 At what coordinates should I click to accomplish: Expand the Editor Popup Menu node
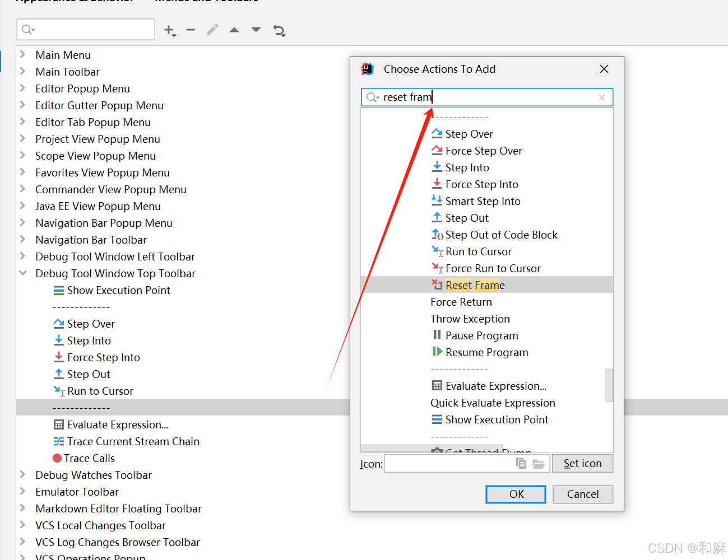pyautogui.click(x=22, y=88)
